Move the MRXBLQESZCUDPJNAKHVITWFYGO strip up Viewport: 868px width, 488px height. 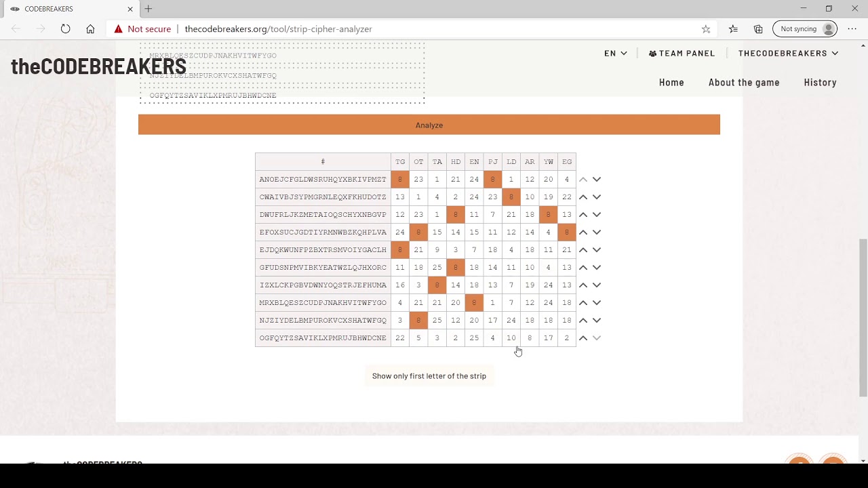(x=583, y=303)
